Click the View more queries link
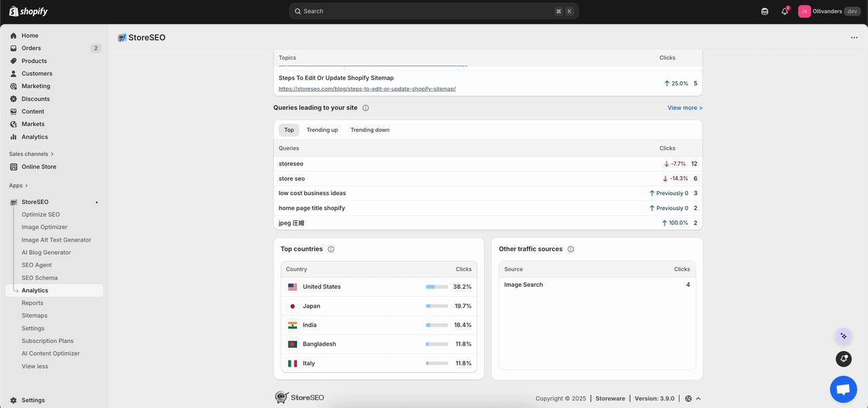The image size is (868, 408). [x=684, y=107]
